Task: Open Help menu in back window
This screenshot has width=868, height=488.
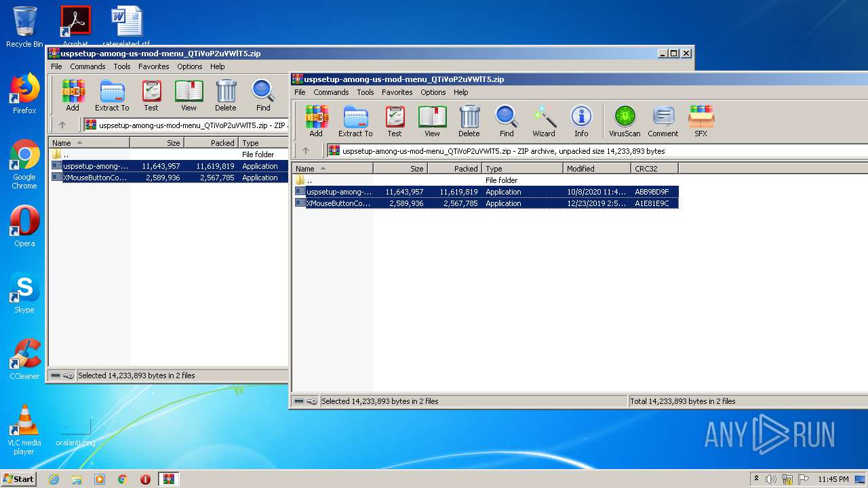Action: (x=218, y=66)
